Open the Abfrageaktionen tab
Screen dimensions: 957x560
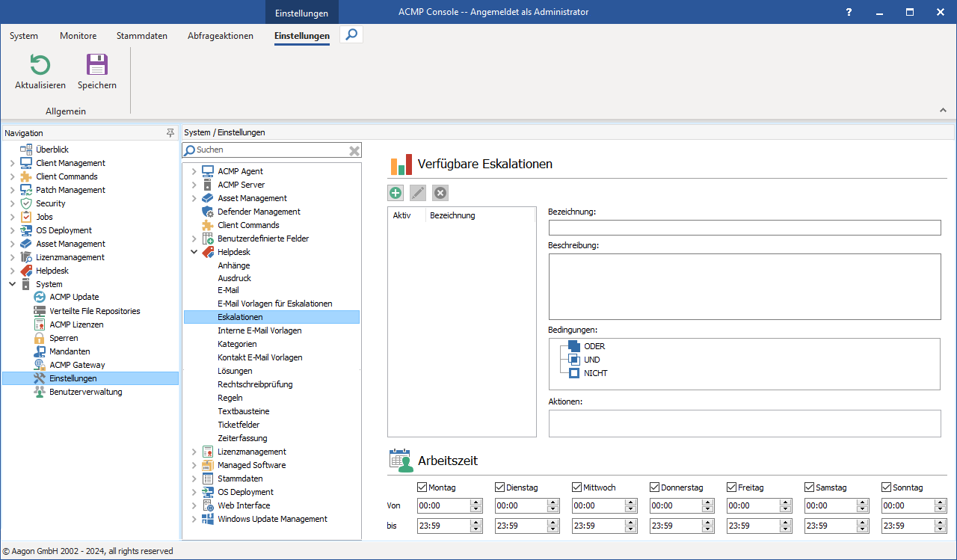[x=220, y=35]
